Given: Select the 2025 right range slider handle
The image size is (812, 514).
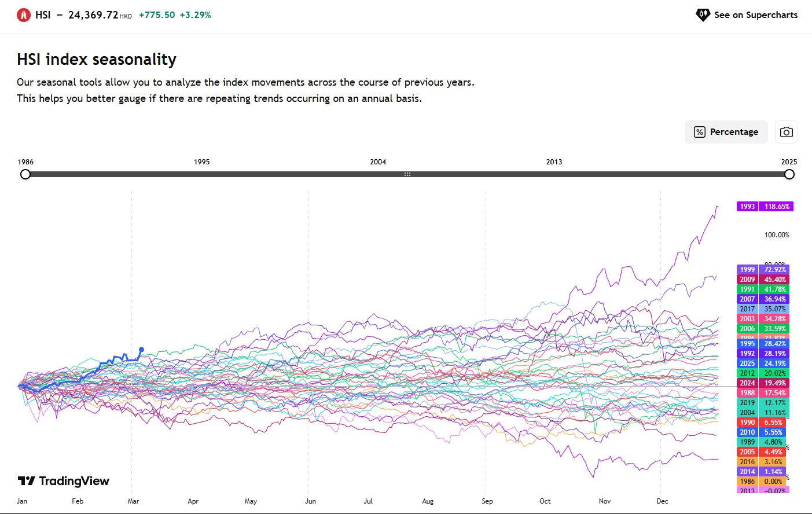Looking at the screenshot, I should pos(789,174).
